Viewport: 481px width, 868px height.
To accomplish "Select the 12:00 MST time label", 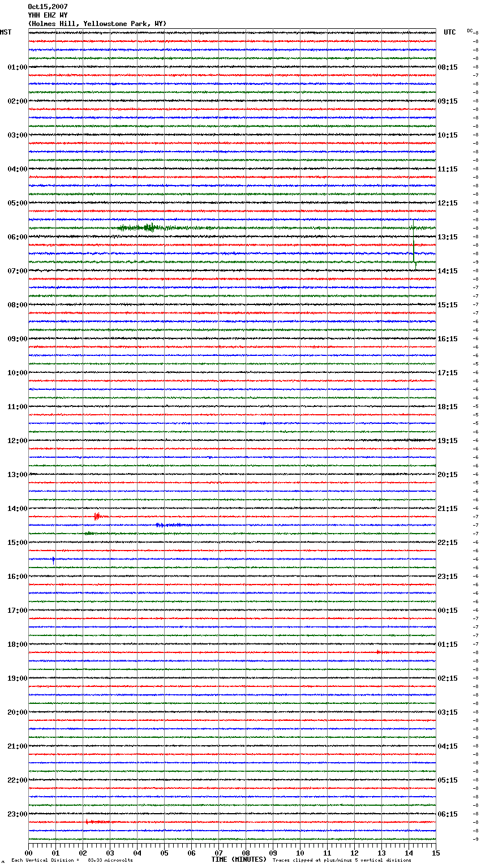I will 18,441.
